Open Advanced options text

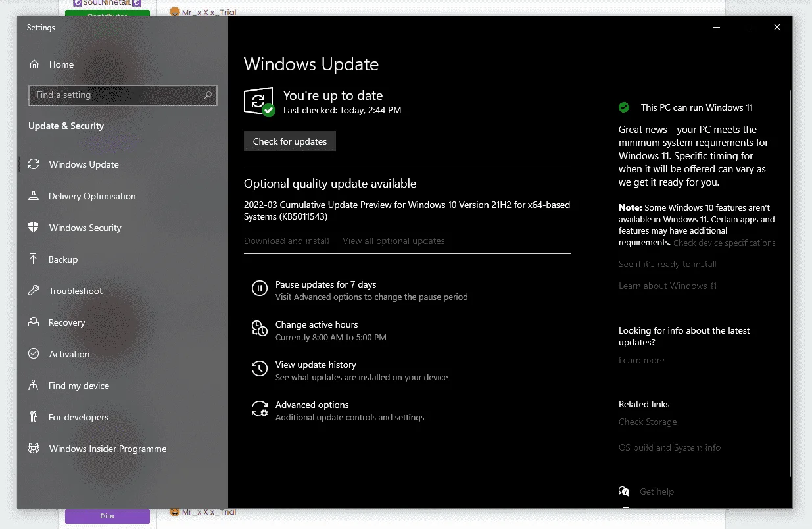point(312,405)
